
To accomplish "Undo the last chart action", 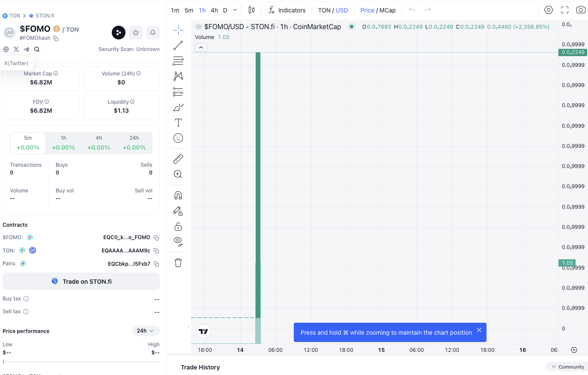I will [x=412, y=10].
